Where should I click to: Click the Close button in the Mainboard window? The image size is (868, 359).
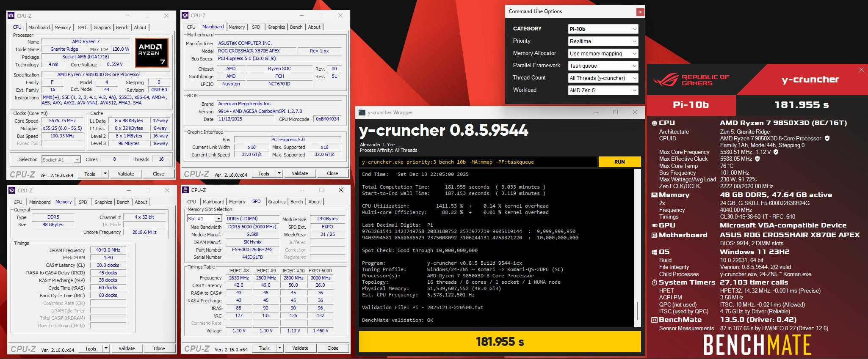click(x=332, y=173)
